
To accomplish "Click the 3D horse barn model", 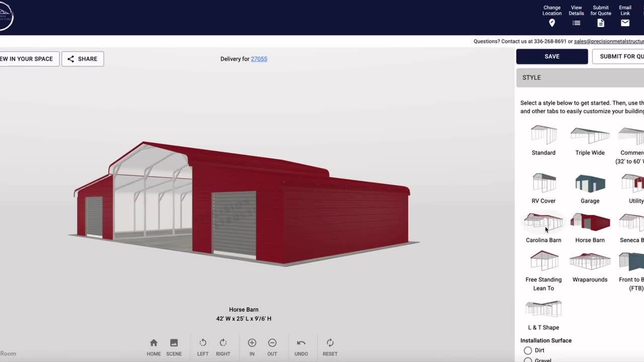I will pos(243,203).
